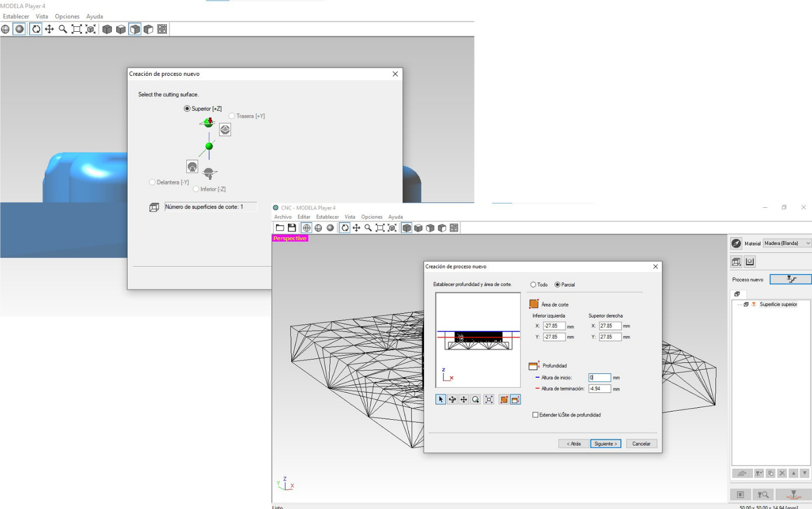This screenshot has width=812, height=509.
Task: Click the model size settings icon under Material
Action: pos(736,262)
